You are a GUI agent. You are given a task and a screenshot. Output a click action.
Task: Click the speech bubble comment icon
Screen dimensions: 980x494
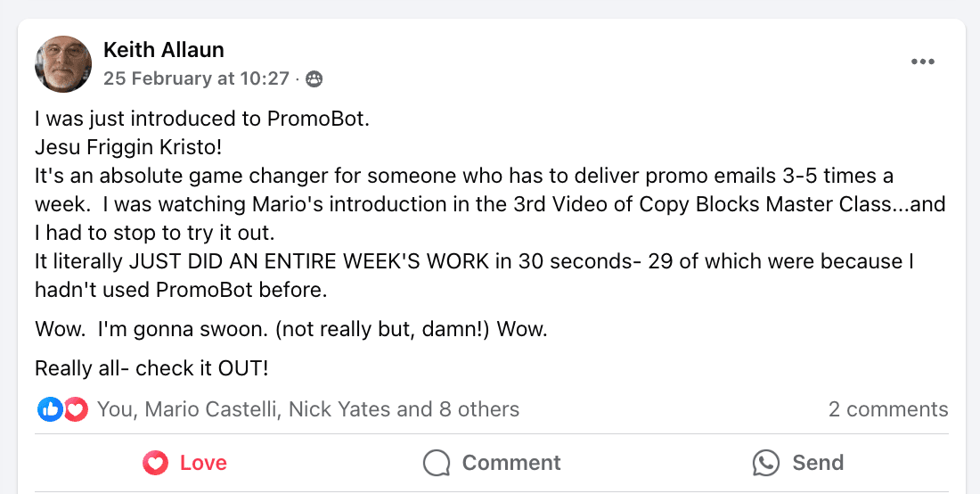point(437,463)
